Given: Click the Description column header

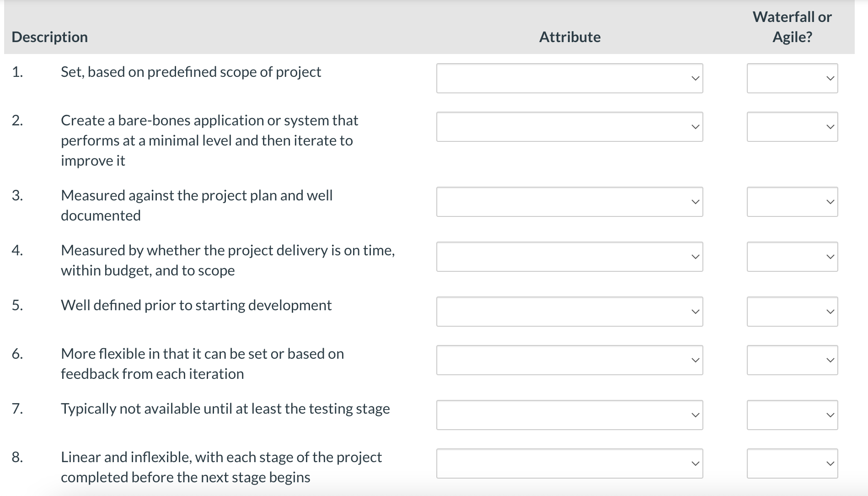Looking at the screenshot, I should pyautogui.click(x=50, y=37).
